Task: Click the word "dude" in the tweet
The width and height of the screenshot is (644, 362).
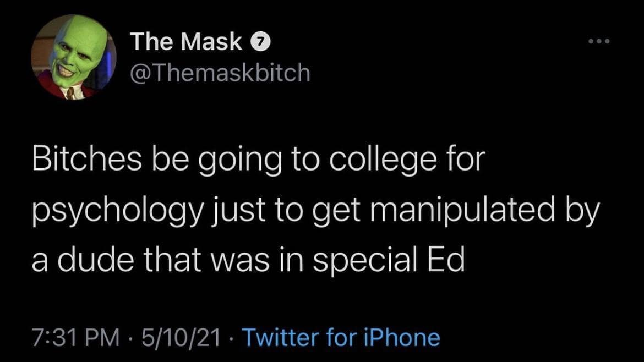Action: pyautogui.click(x=94, y=261)
